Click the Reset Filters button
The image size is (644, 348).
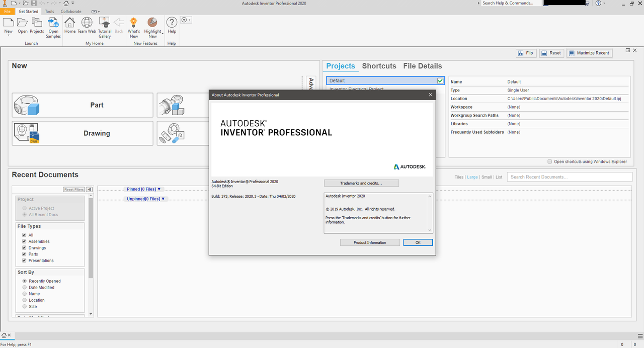74,189
